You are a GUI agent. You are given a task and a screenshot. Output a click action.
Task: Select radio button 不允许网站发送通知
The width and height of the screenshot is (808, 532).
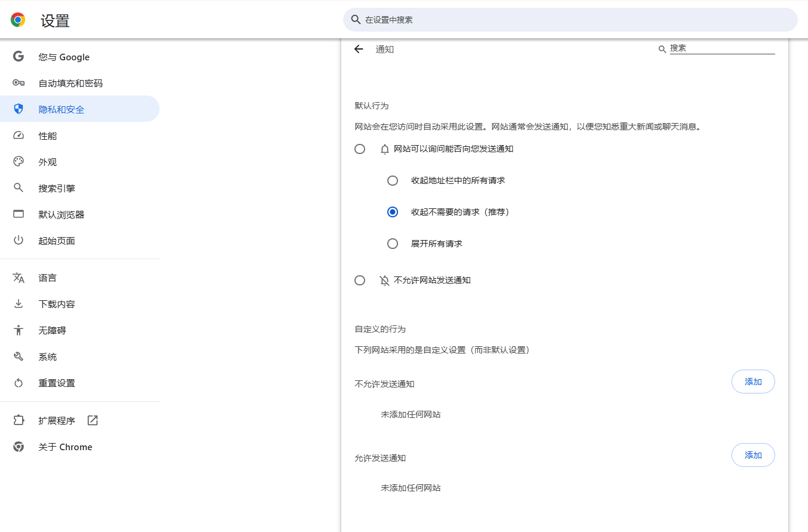(x=360, y=280)
